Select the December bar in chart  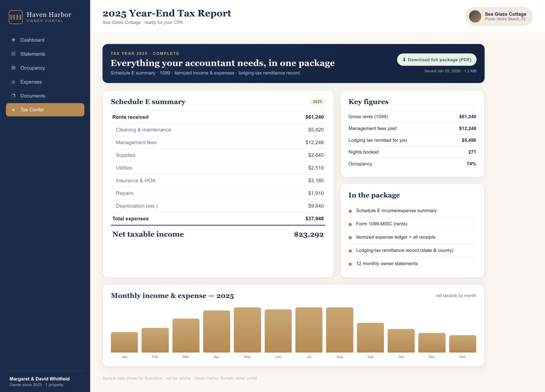462,344
